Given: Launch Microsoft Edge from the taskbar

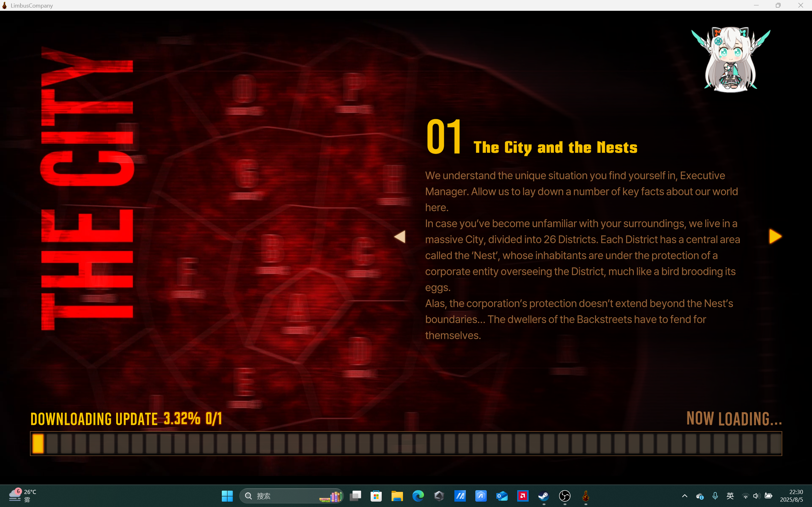Looking at the screenshot, I should (x=418, y=496).
